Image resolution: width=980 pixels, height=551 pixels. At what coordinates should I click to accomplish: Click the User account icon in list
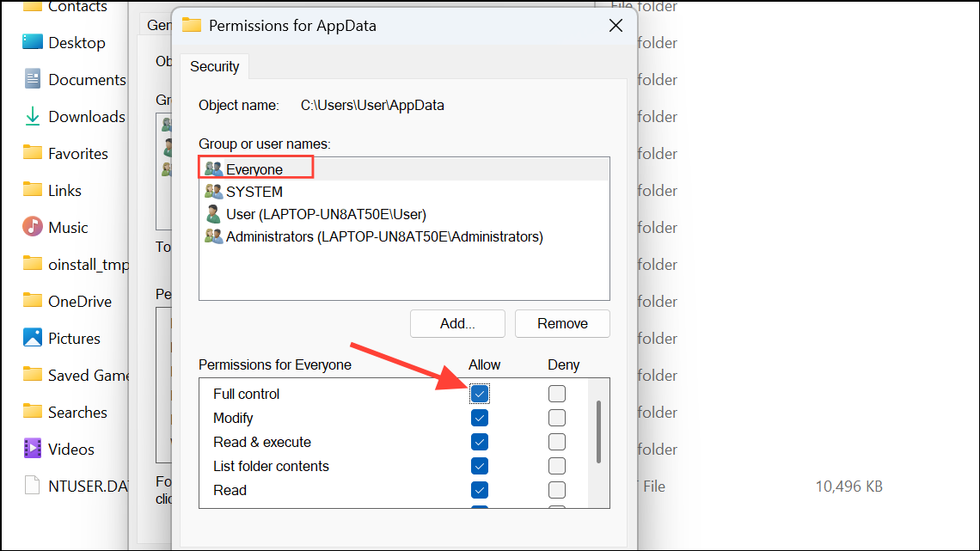click(213, 214)
